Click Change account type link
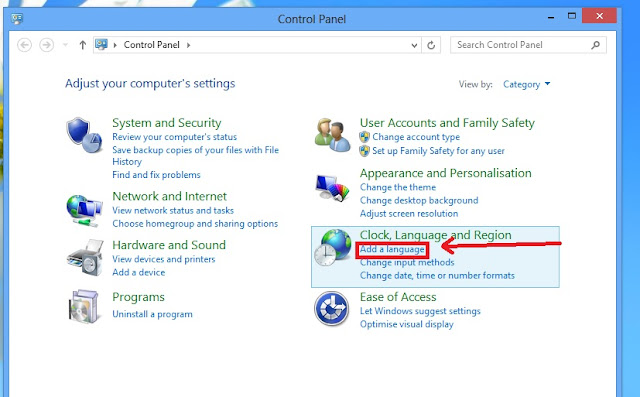 pyautogui.click(x=416, y=137)
